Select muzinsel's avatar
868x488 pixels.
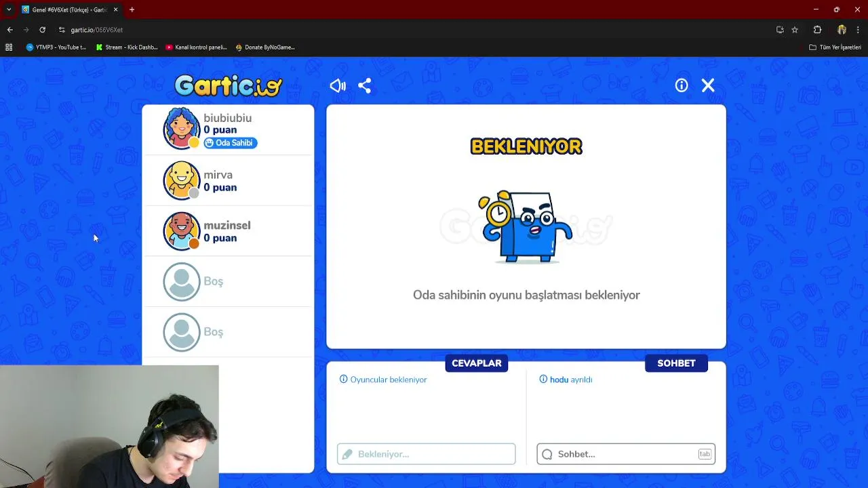click(182, 231)
